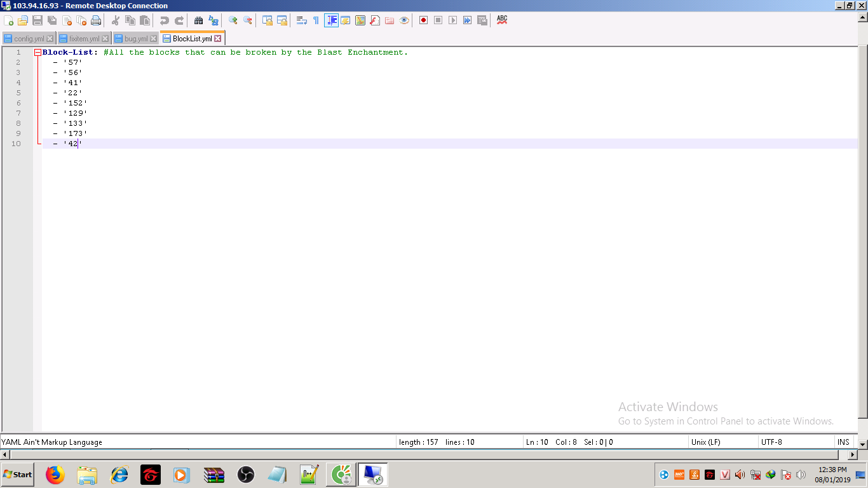Screen dimensions: 868x488
Task: Click line number 10 in the margin
Action: click(16, 144)
